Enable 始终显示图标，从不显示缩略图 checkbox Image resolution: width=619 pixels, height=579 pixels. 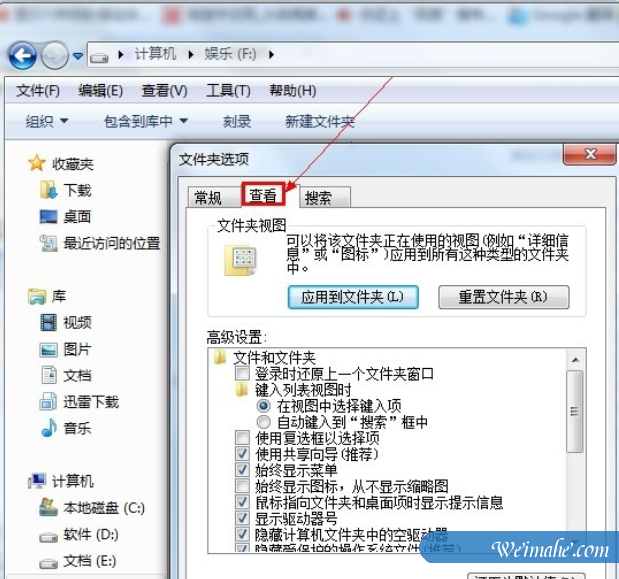(242, 486)
